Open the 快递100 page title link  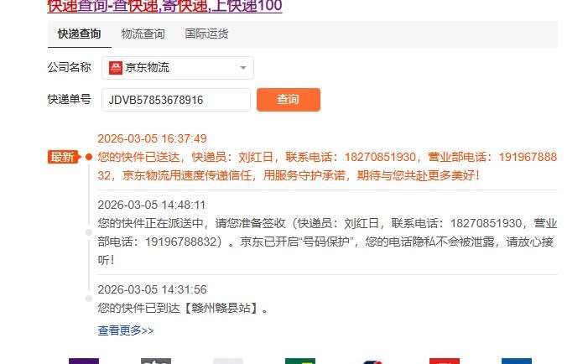tap(164, 7)
